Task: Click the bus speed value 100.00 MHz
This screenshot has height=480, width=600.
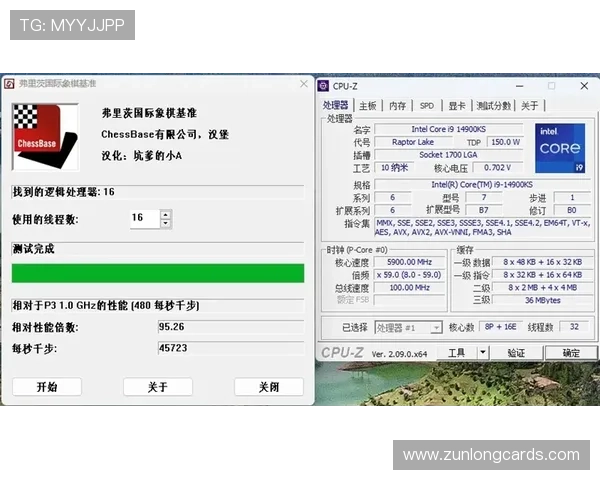Action: point(409,287)
